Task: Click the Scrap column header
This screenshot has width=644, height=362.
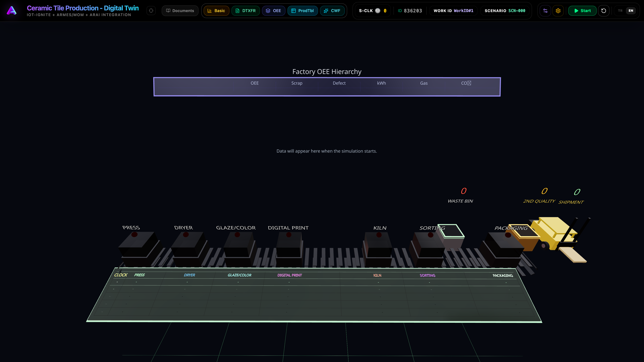Action: click(x=297, y=83)
